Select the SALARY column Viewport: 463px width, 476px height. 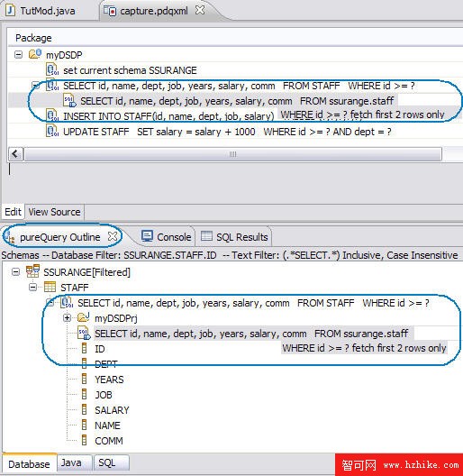point(112,410)
